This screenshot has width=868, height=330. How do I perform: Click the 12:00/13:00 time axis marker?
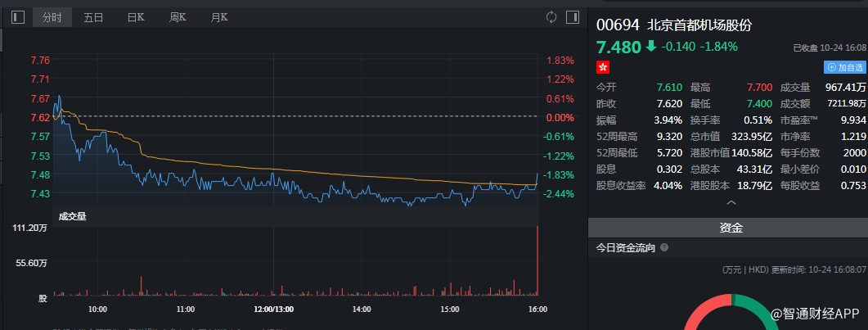point(274,309)
